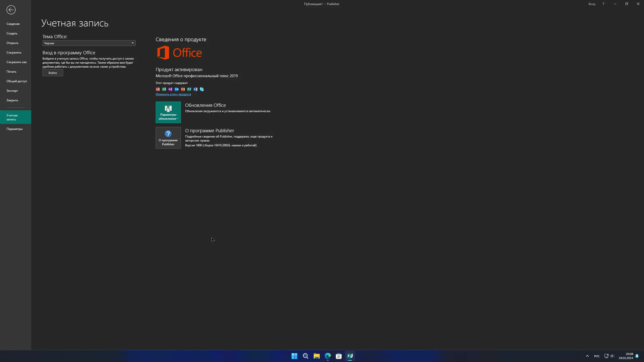Screen dimensions: 644x362
Task: Open the О программе Publisher button
Action: (x=168, y=138)
